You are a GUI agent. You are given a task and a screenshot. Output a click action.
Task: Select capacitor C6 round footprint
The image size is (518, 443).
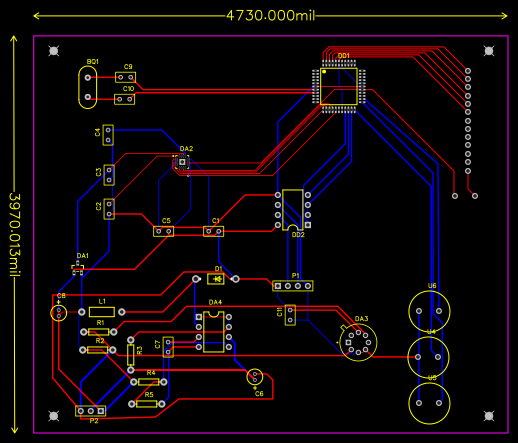(x=255, y=377)
